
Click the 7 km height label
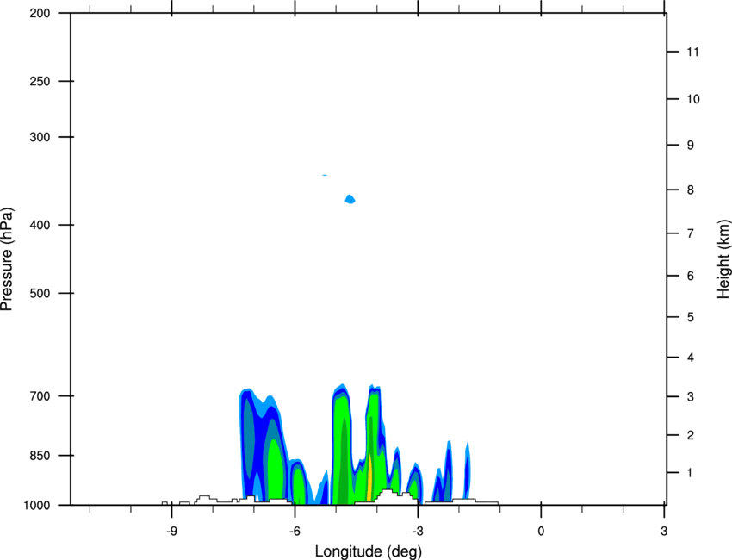click(691, 233)
